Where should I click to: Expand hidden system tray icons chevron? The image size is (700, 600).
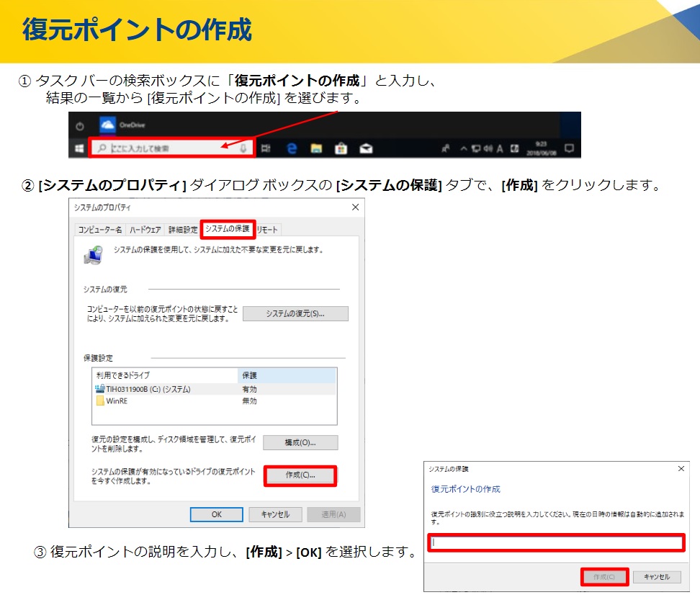pyautogui.click(x=465, y=148)
